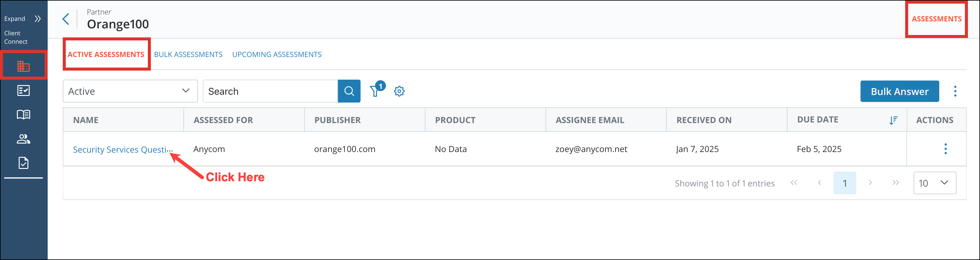Open the Security Services Questionnaire link

(122, 149)
